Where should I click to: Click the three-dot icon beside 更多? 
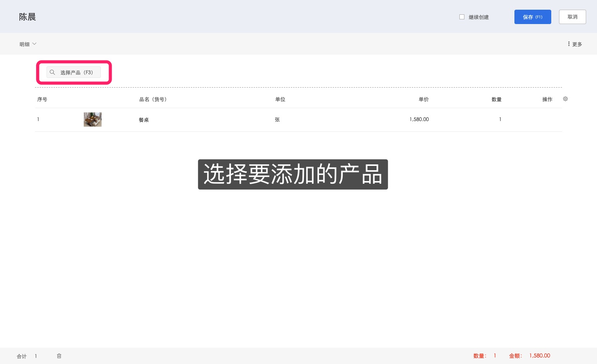coord(569,44)
